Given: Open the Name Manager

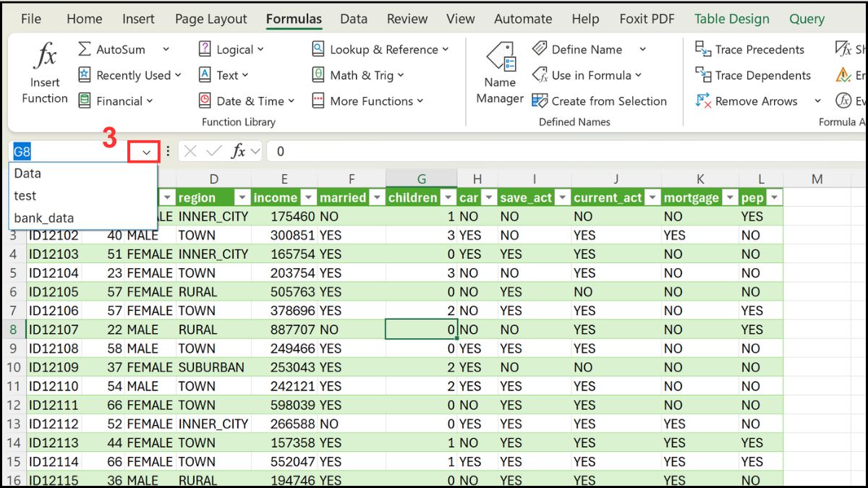Looking at the screenshot, I should point(499,72).
